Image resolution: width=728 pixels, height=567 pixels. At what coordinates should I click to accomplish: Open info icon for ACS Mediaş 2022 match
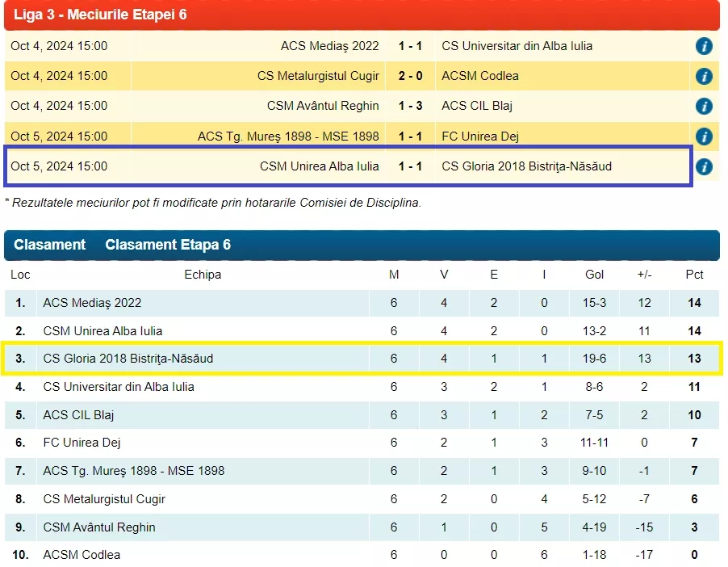click(x=704, y=46)
